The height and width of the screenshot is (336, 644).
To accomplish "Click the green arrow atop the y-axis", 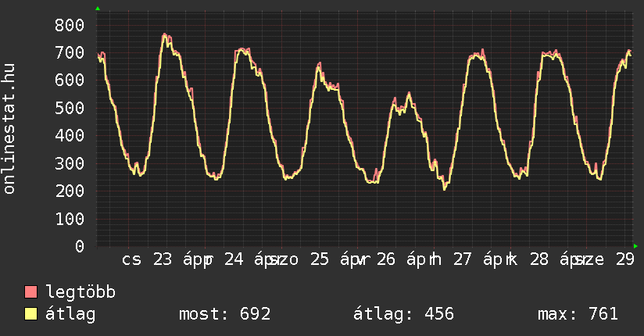I will pyautogui.click(x=97, y=8).
